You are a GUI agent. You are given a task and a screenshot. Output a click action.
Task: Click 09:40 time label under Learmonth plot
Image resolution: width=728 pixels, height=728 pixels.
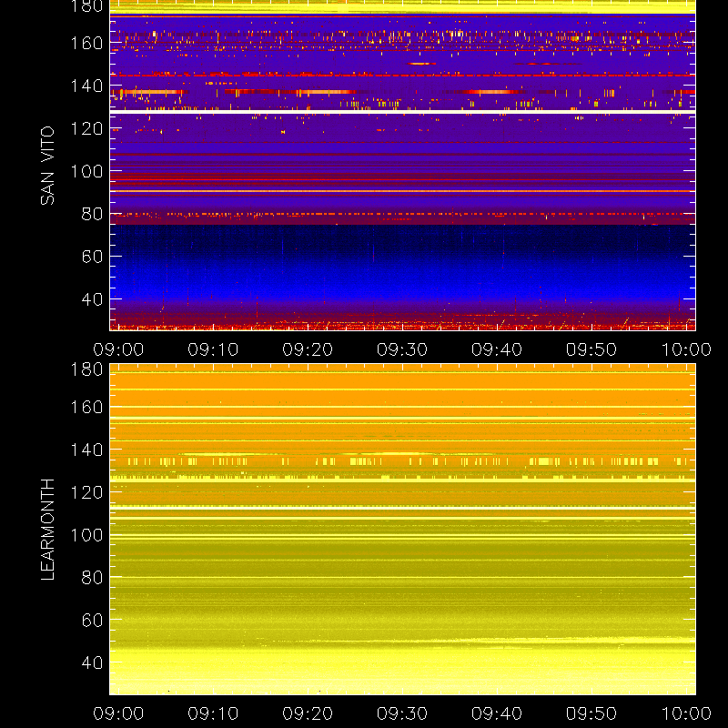coord(497,713)
